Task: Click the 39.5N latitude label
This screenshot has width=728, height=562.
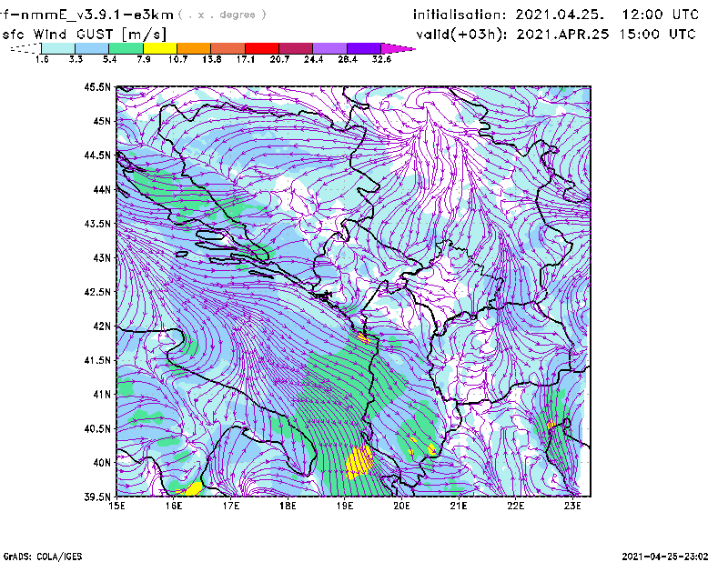Action: [x=97, y=497]
